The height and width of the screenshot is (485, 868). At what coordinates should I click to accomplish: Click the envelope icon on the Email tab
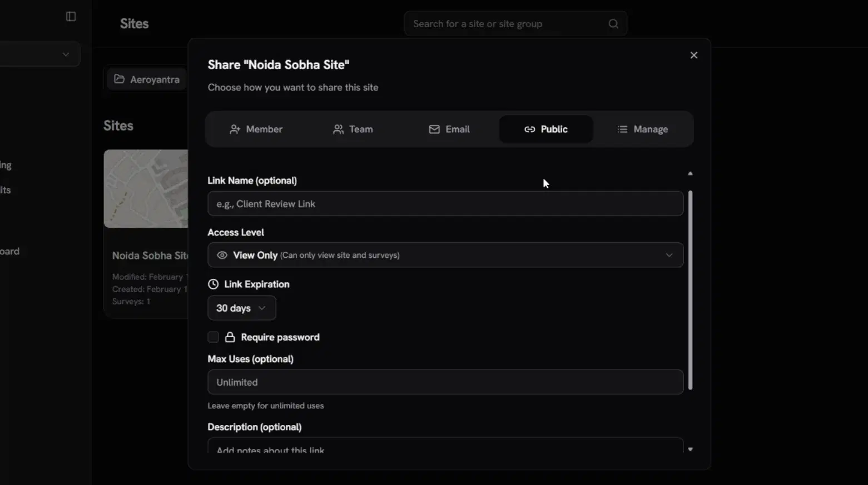coord(434,129)
